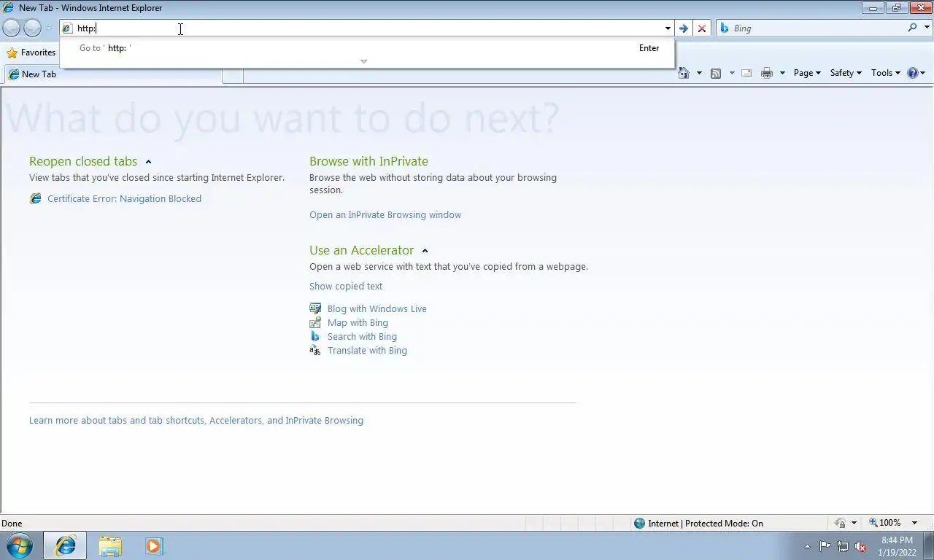934x560 pixels.
Task: Collapse the Reopen closed tabs section
Action: pyautogui.click(x=148, y=162)
